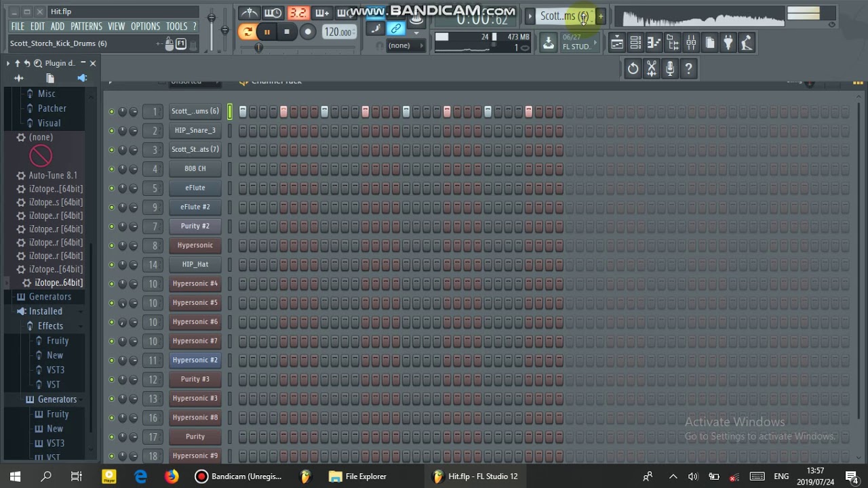This screenshot has width=868, height=488.
Task: Open the online content download icon
Action: 548,43
